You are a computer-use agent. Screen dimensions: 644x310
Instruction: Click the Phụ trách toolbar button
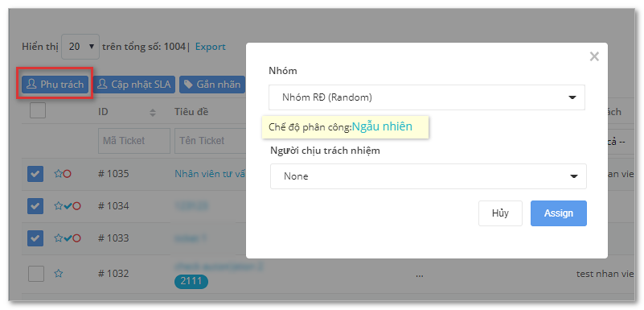[x=55, y=85]
